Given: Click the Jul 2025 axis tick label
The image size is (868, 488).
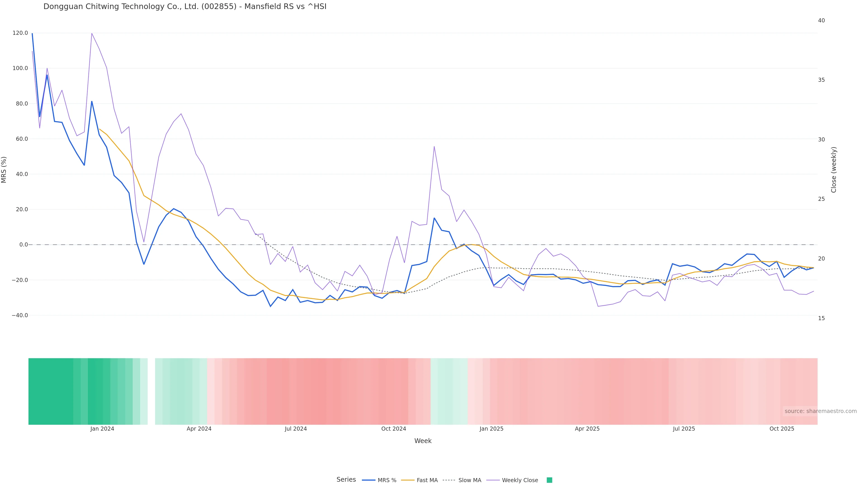Looking at the screenshot, I should tap(684, 429).
